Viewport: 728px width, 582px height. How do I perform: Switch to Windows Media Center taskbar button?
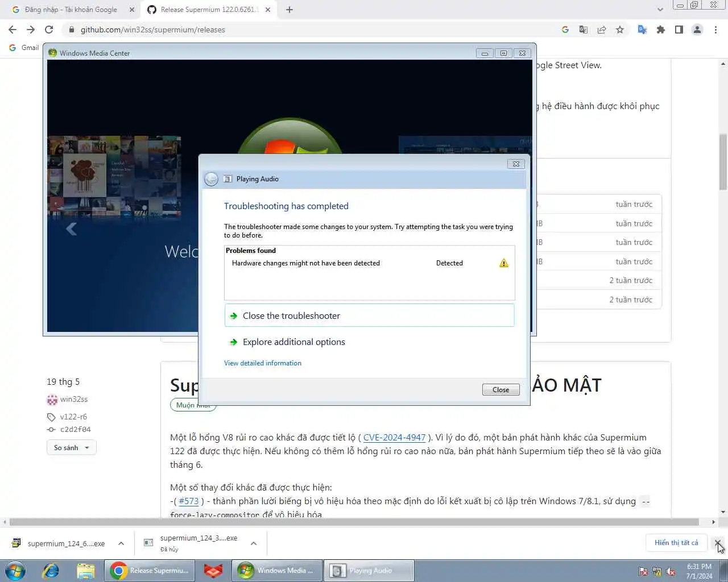[277, 571]
